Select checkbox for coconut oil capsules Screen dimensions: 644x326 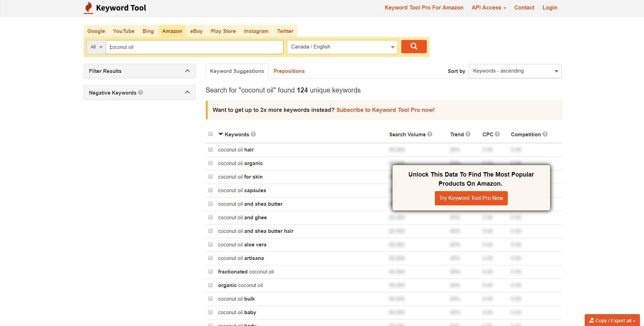pos(210,190)
